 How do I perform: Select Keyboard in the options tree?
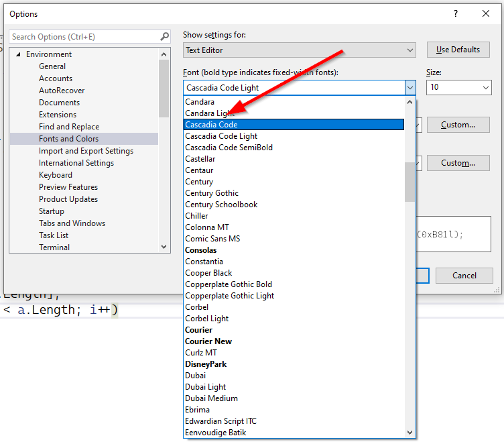click(56, 175)
